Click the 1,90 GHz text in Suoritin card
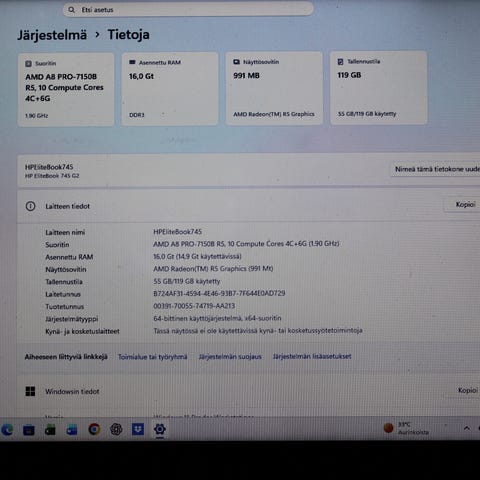Image resolution: width=480 pixels, height=480 pixels. tap(37, 116)
